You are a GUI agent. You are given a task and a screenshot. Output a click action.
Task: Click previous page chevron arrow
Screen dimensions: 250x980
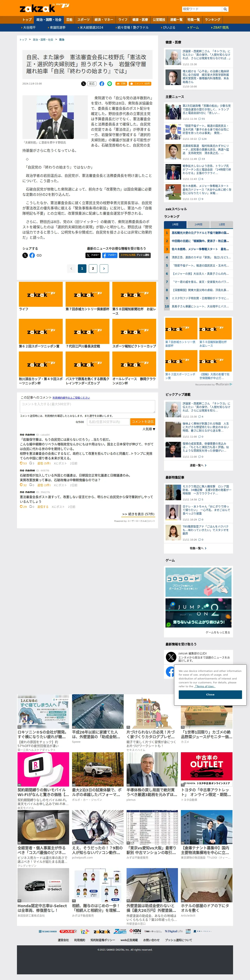[71, 269]
